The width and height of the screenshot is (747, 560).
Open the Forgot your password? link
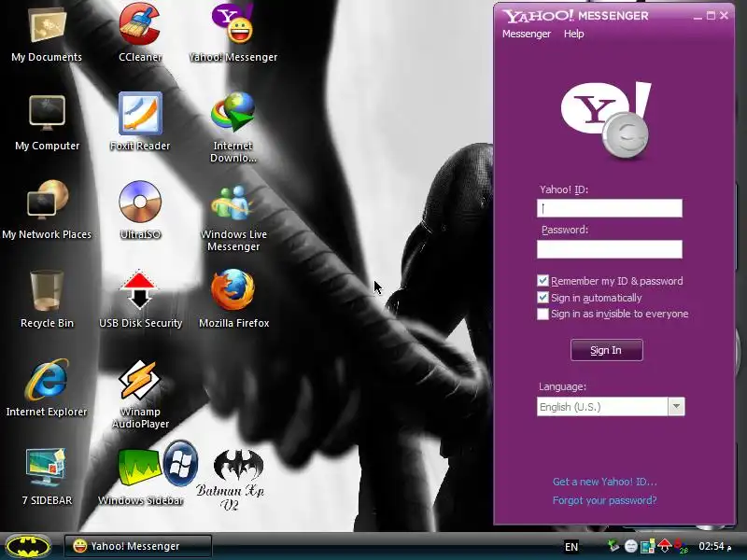coord(604,500)
